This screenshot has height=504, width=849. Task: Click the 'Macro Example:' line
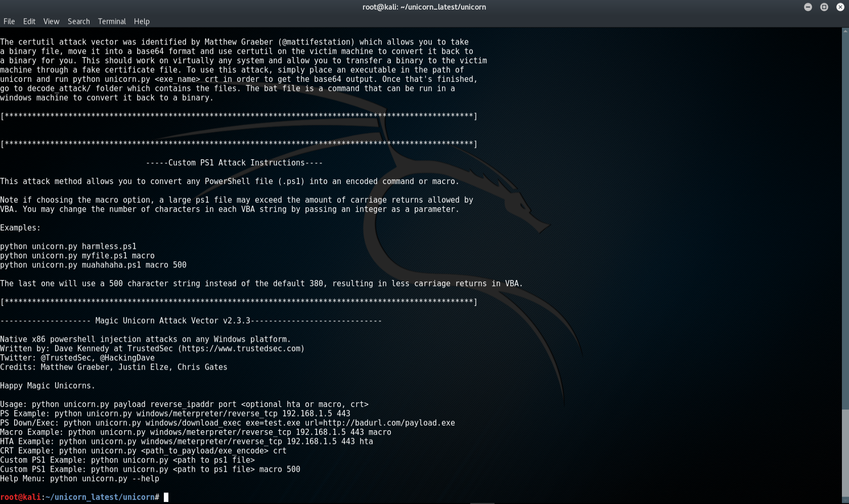[196, 432]
